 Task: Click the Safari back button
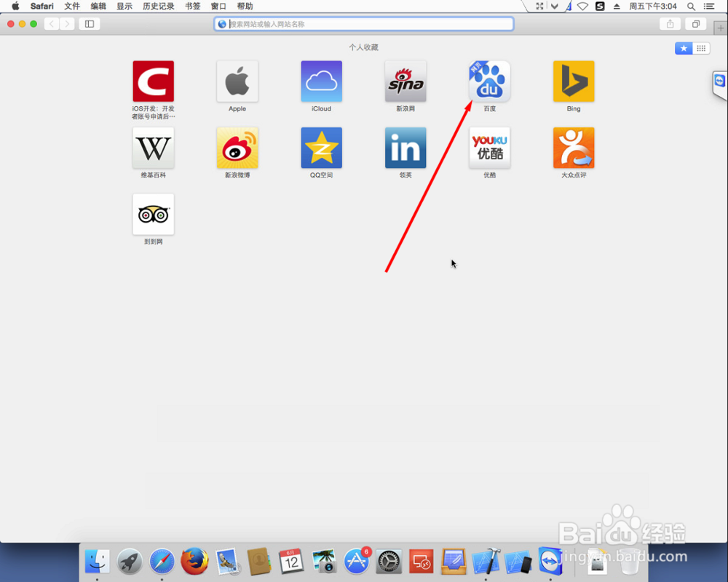tap(52, 24)
